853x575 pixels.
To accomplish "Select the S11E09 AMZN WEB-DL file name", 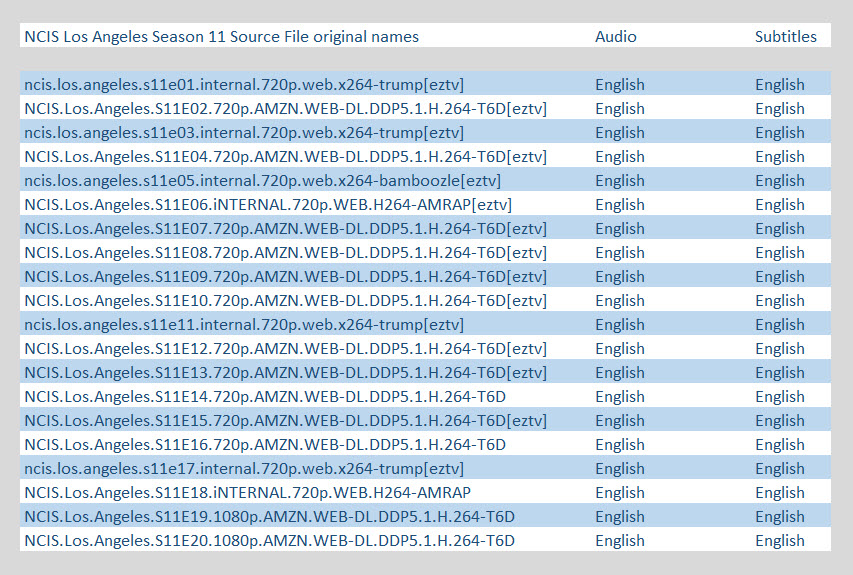I will [x=286, y=276].
